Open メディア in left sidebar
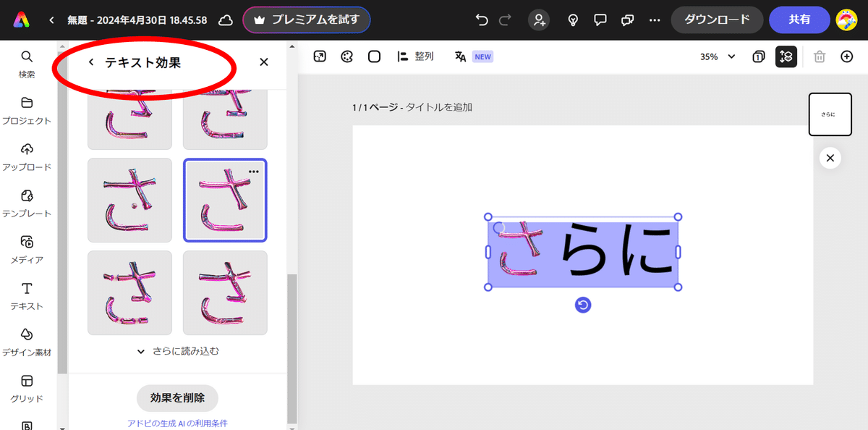Screen dimensions: 868x430 tap(27, 249)
